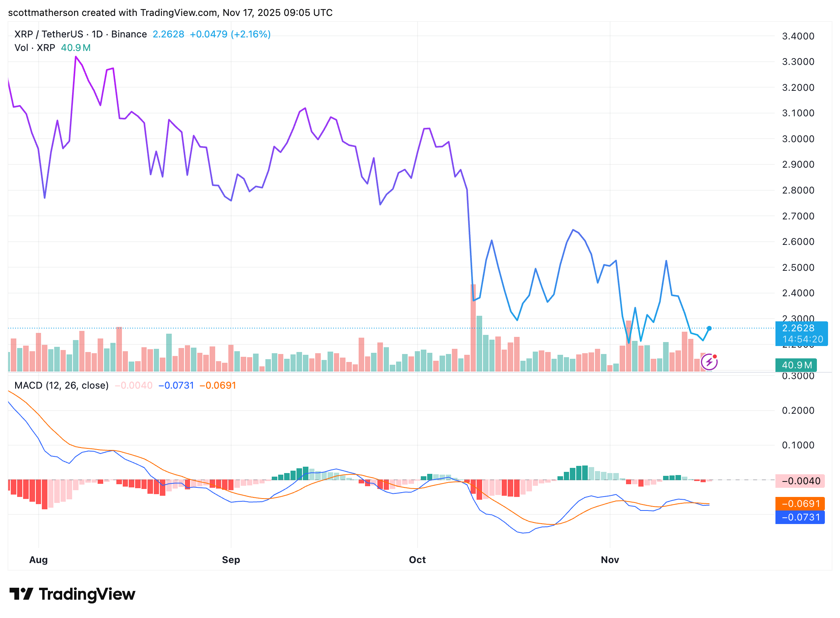Click the TradingView logo at bottom left
Screen dimensions: 840x618
click(72, 594)
